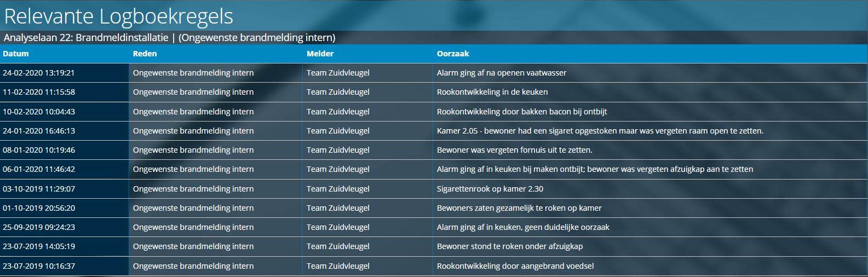This screenshot has width=868, height=277.
Task: Click 'Ongewenste brandmelding intern' in the 08-01-2020 row
Action: [193, 150]
